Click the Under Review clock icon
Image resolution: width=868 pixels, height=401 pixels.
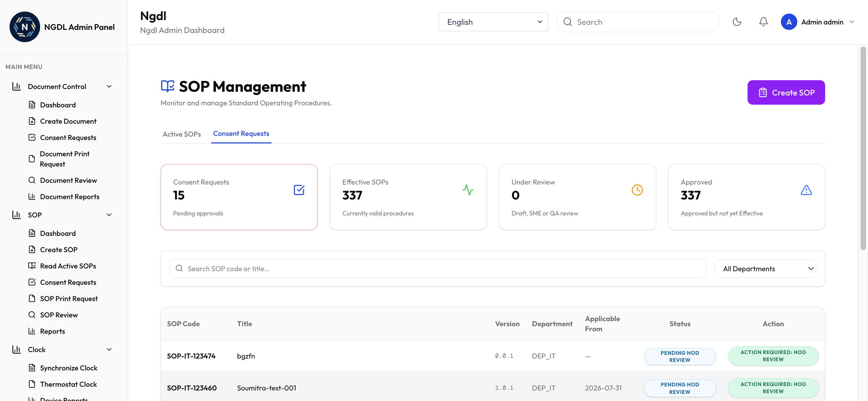[x=637, y=190]
